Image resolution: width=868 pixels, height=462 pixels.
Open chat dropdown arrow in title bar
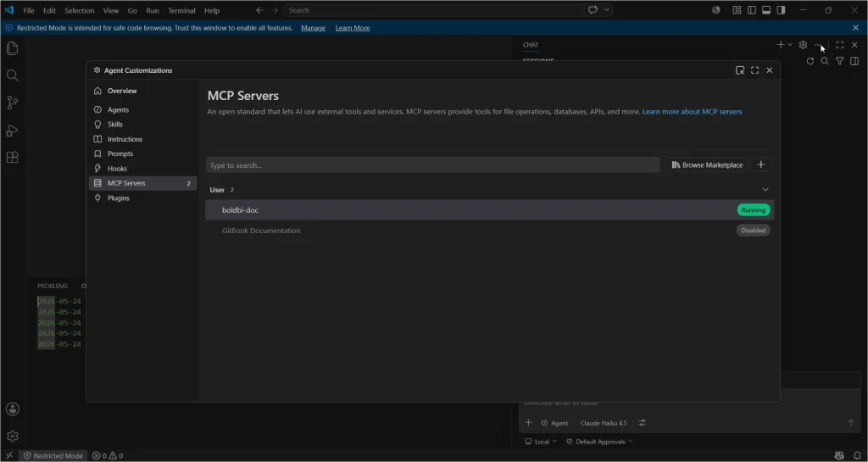point(607,10)
